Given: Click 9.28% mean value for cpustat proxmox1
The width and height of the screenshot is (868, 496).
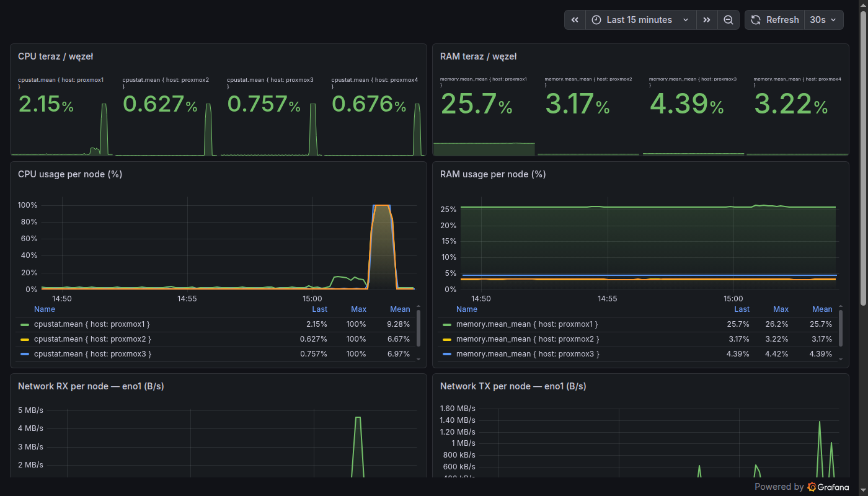Looking at the screenshot, I should (398, 324).
